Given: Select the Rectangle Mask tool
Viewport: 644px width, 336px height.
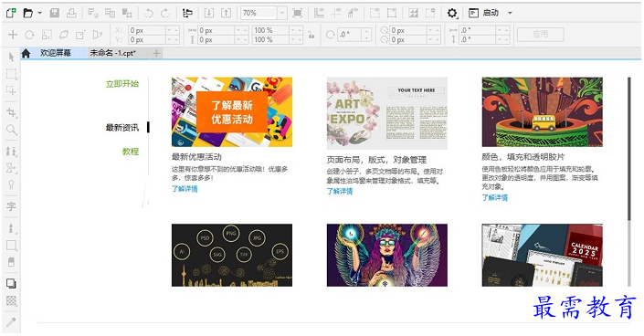Looking at the screenshot, I should click(x=11, y=74).
